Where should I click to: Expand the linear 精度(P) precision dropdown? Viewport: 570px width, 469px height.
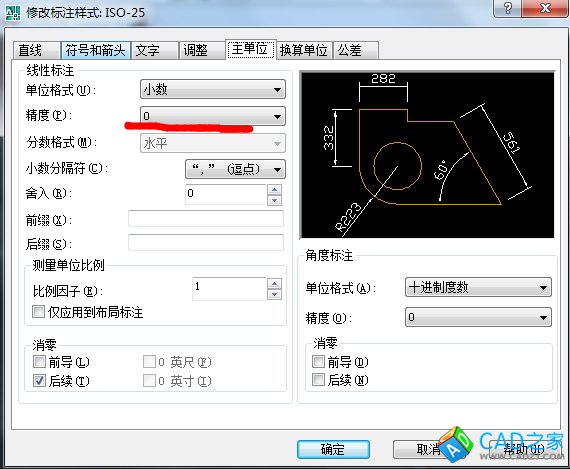click(x=213, y=116)
